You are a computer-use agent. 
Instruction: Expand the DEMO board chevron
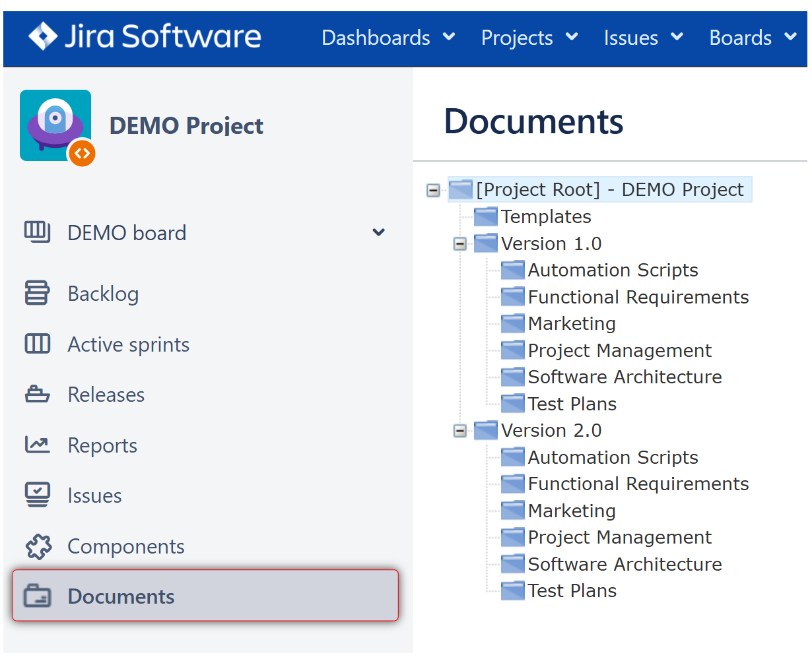(378, 232)
